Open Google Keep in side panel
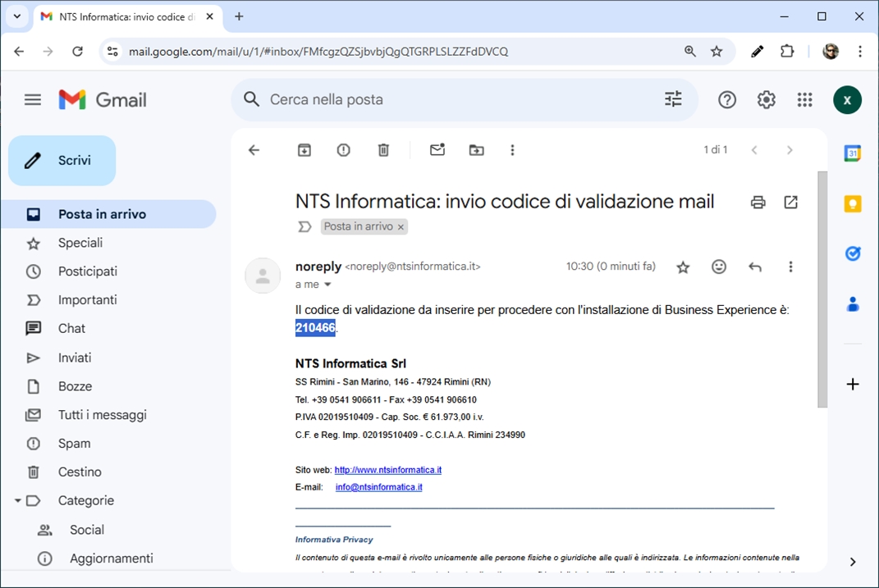This screenshot has width=879, height=588. 853,203
